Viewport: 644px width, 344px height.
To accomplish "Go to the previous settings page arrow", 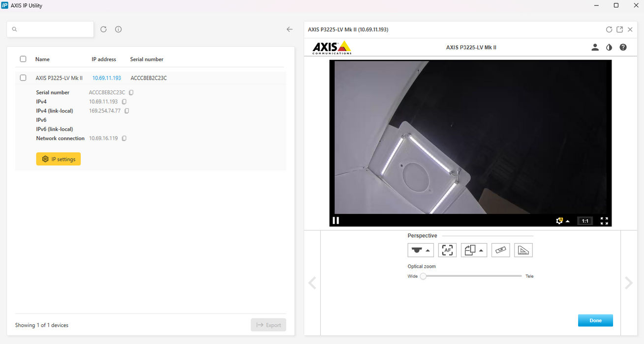I will point(312,283).
